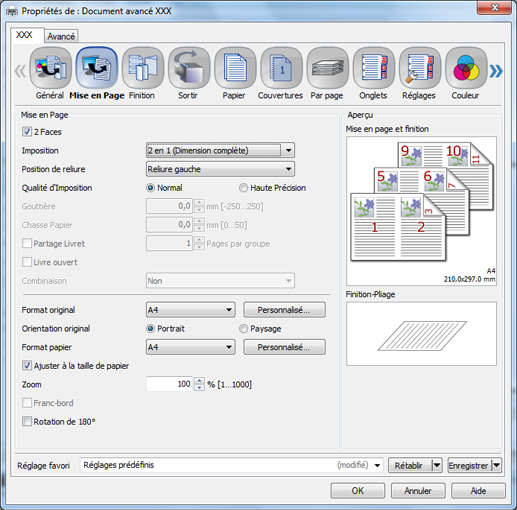
Task: Expand the Format papier dropdown
Action: [191, 347]
